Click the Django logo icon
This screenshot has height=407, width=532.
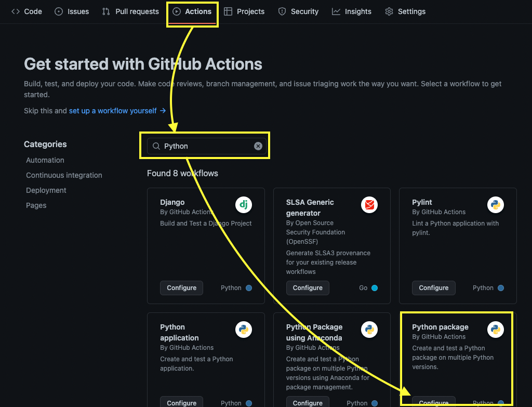pyautogui.click(x=244, y=205)
